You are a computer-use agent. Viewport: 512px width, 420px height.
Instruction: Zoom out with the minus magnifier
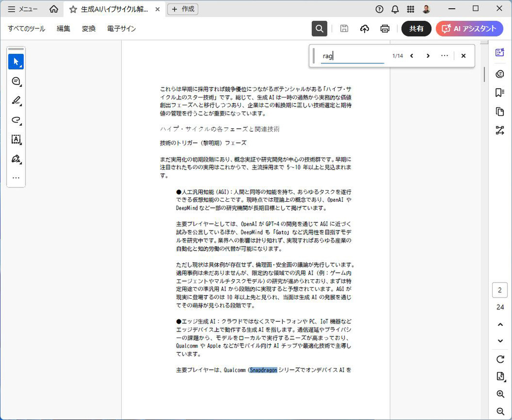tap(500, 411)
